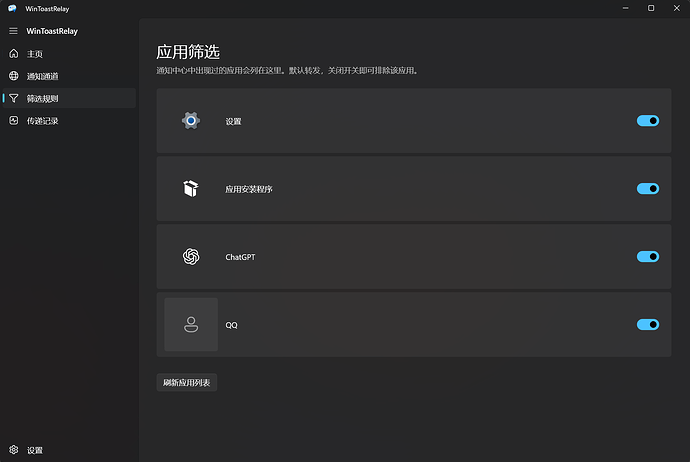The width and height of the screenshot is (690, 462).
Task: Turn off forwarding for 设置 app
Action: coord(648,121)
